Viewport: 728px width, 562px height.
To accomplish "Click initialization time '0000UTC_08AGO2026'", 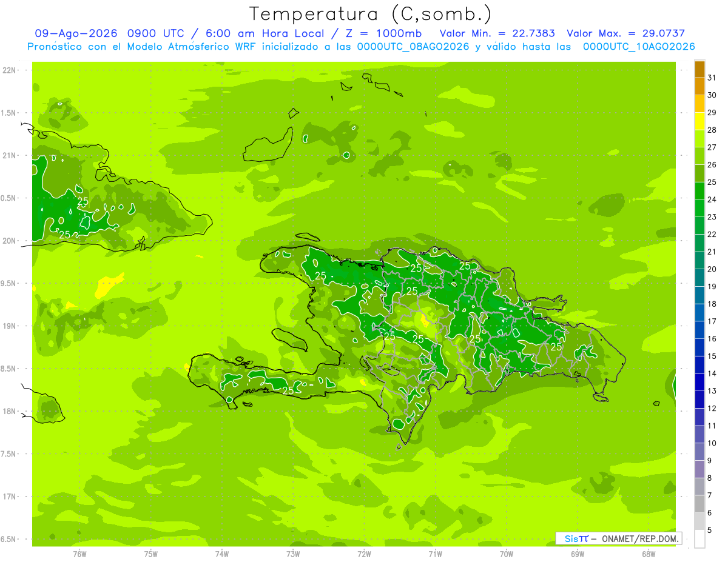I will click(x=413, y=47).
